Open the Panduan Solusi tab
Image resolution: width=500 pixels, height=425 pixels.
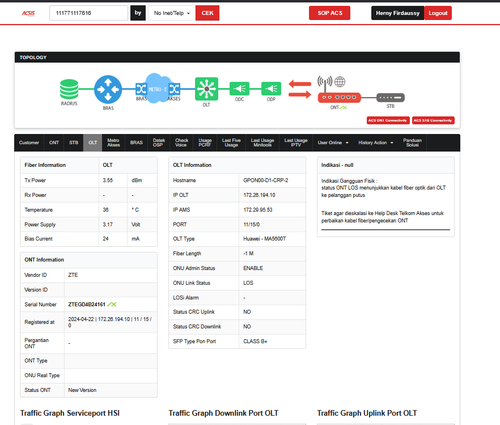coord(412,143)
